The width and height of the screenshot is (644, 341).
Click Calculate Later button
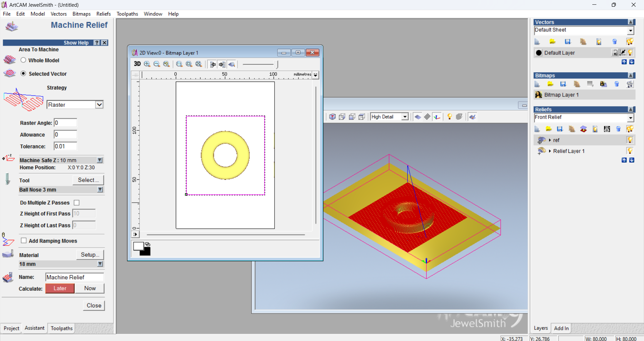[x=60, y=288]
